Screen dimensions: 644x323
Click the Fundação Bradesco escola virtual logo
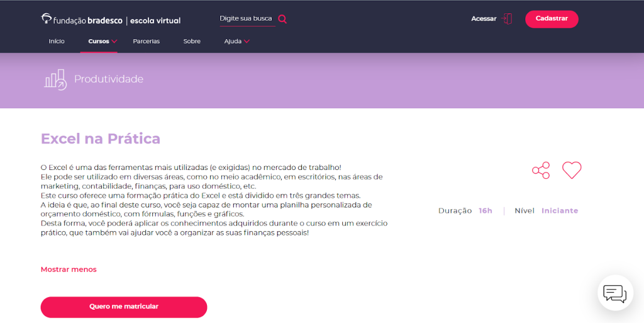click(111, 20)
